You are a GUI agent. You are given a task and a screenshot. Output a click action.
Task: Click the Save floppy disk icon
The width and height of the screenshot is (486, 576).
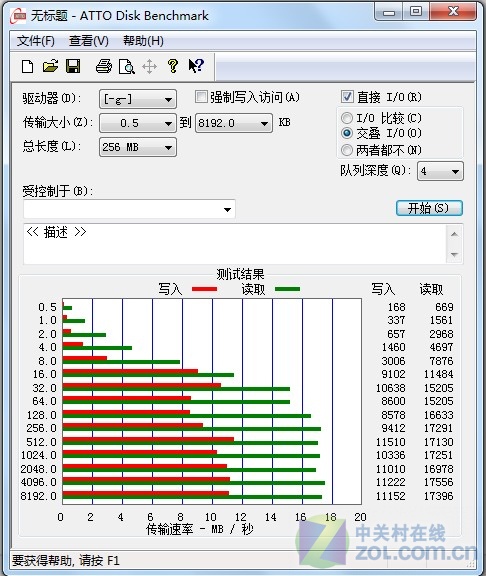coord(73,66)
